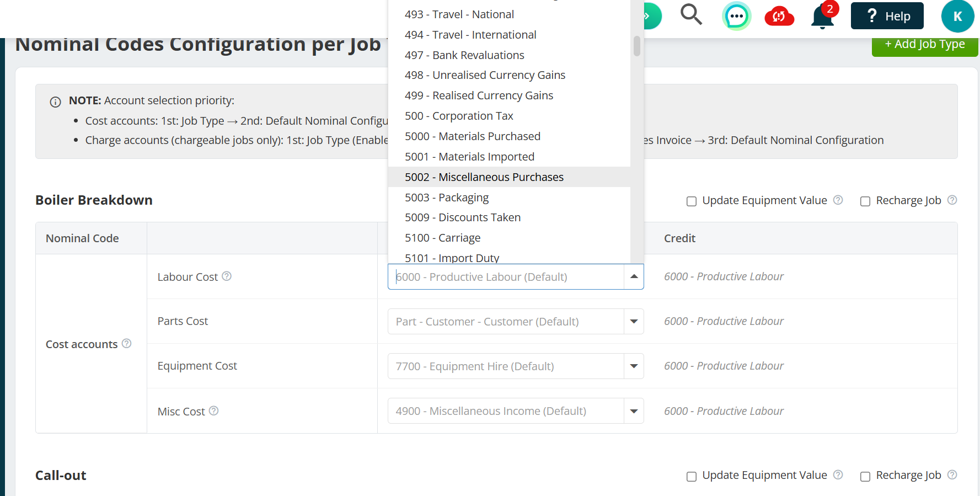Click Boiler Breakdown Update Equipment Value help icon
Screen dimensions: 980x496
tap(838, 200)
